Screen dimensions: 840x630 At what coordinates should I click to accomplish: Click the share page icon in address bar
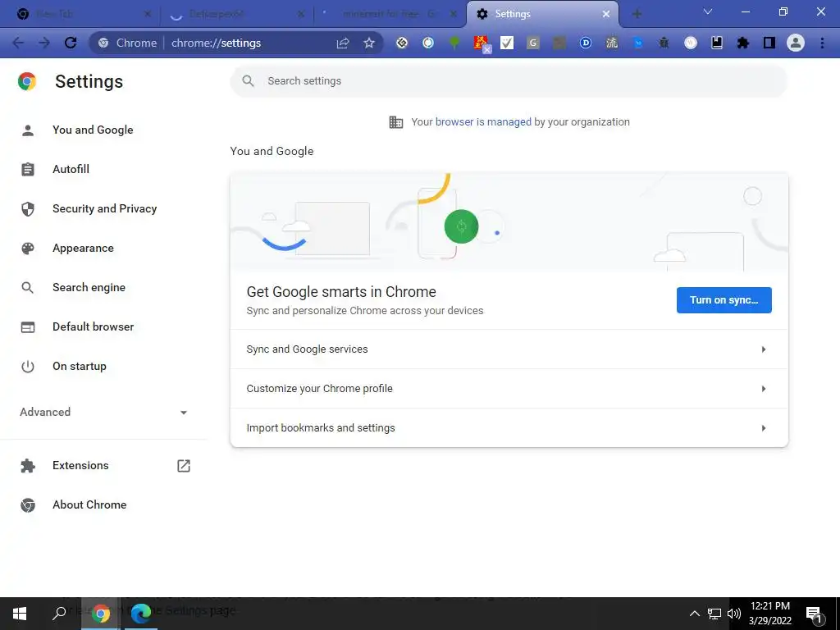coord(343,43)
